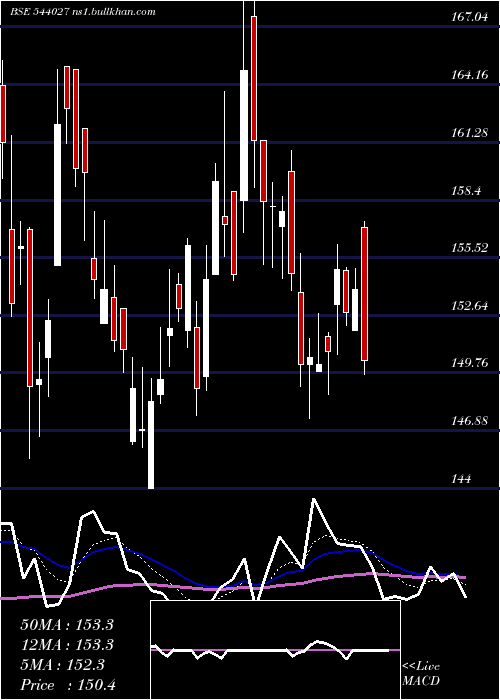The height and width of the screenshot is (700, 500).
Task: Select the 164.16 price axis label
Action: [470, 75]
